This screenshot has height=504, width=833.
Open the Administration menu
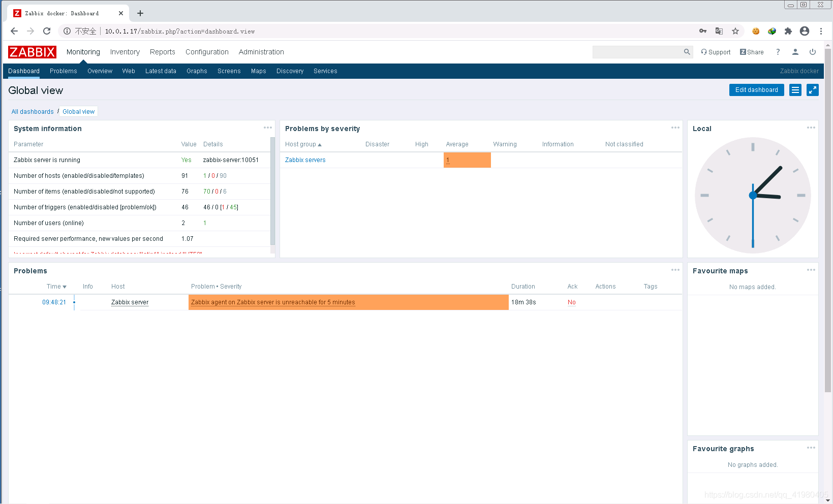(x=261, y=52)
